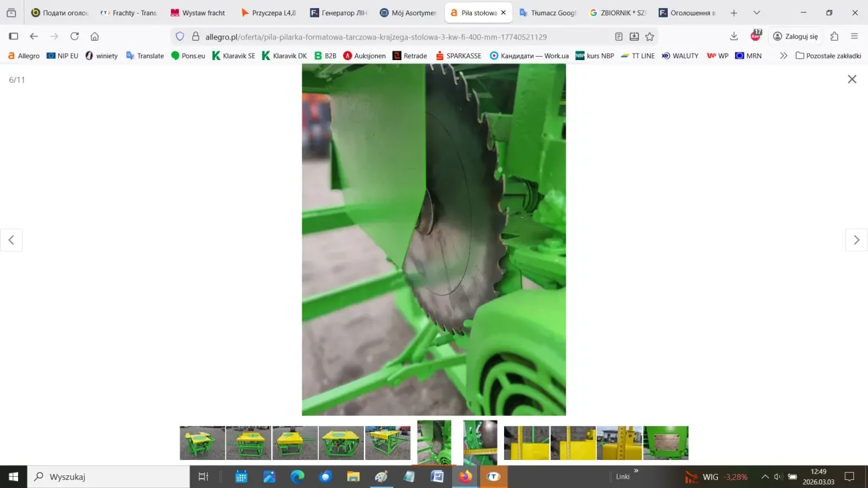868x488 pixels.
Task: Click the Zaloguj się button
Action: (795, 37)
